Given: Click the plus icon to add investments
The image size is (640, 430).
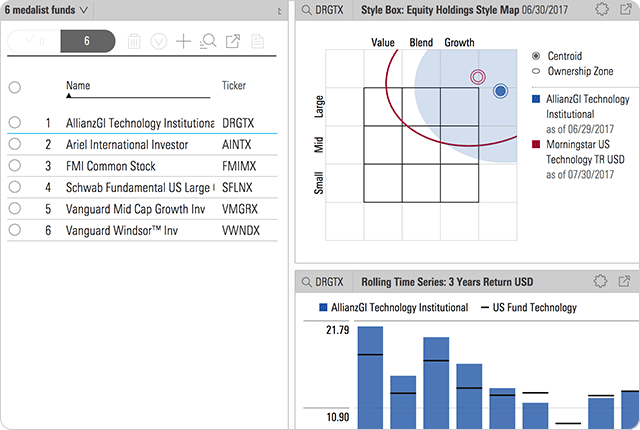Looking at the screenshot, I should pos(183,42).
